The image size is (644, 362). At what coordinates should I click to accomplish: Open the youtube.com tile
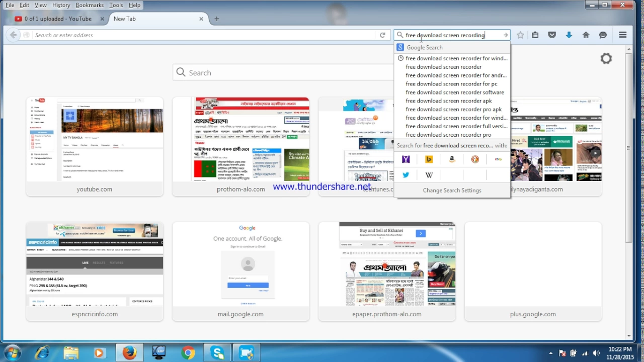coord(95,147)
